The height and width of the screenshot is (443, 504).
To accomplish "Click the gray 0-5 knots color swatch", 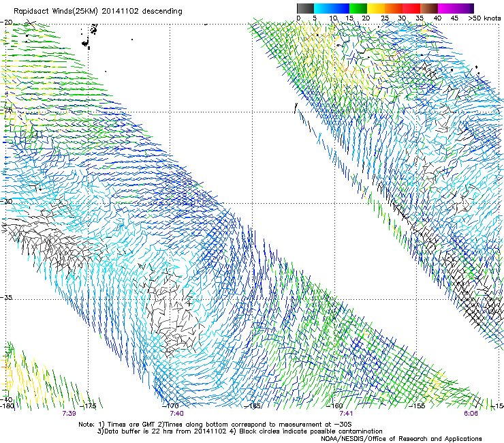I will click(x=305, y=8).
